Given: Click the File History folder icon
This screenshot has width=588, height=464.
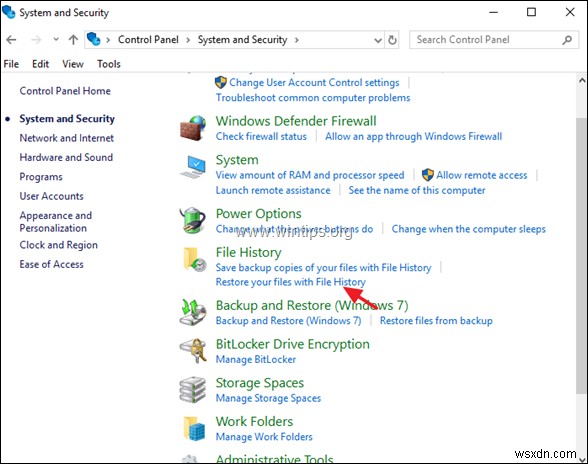Looking at the screenshot, I should (x=195, y=259).
